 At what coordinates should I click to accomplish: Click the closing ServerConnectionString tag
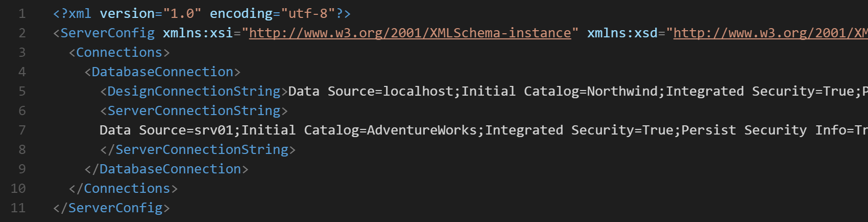coord(202,150)
